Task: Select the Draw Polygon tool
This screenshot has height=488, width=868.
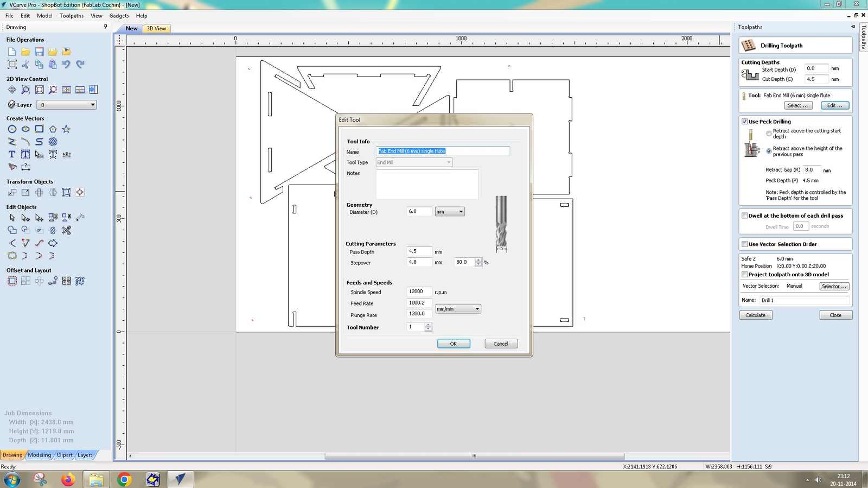Action: click(x=53, y=129)
